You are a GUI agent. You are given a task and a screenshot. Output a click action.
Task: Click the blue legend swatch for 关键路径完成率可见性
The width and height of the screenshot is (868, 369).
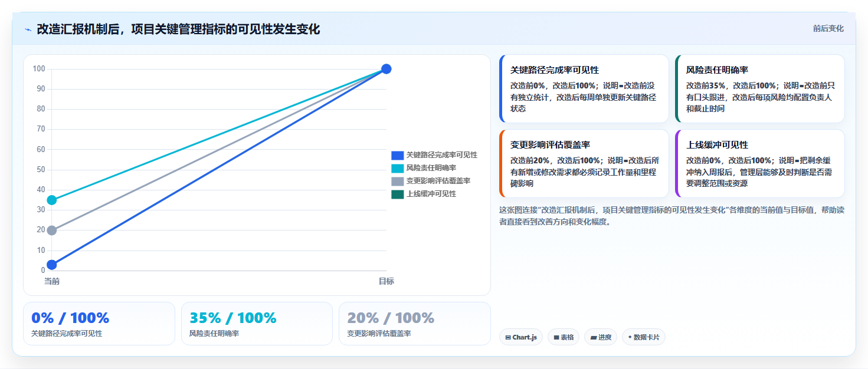click(397, 155)
